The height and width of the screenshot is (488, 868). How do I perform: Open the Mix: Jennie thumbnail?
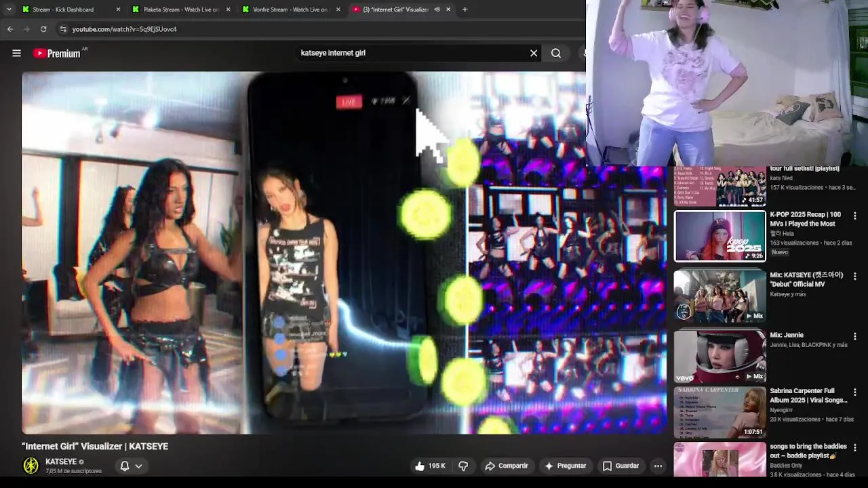(x=719, y=356)
